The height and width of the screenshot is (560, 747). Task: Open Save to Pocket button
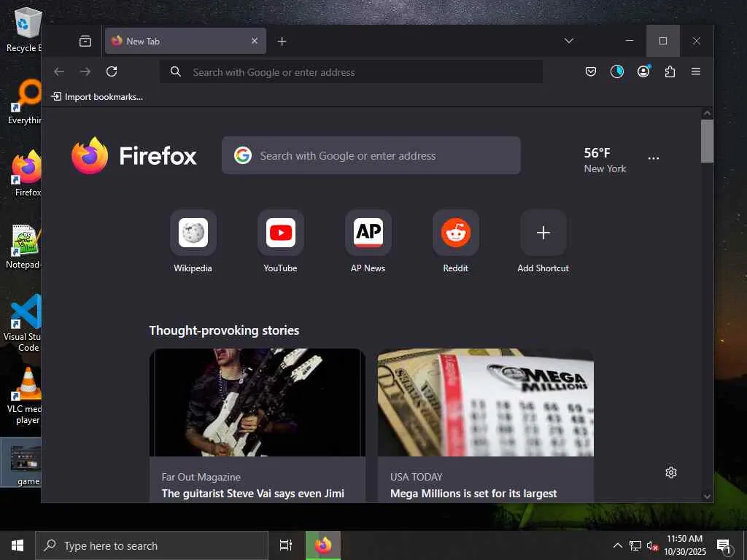click(x=591, y=71)
